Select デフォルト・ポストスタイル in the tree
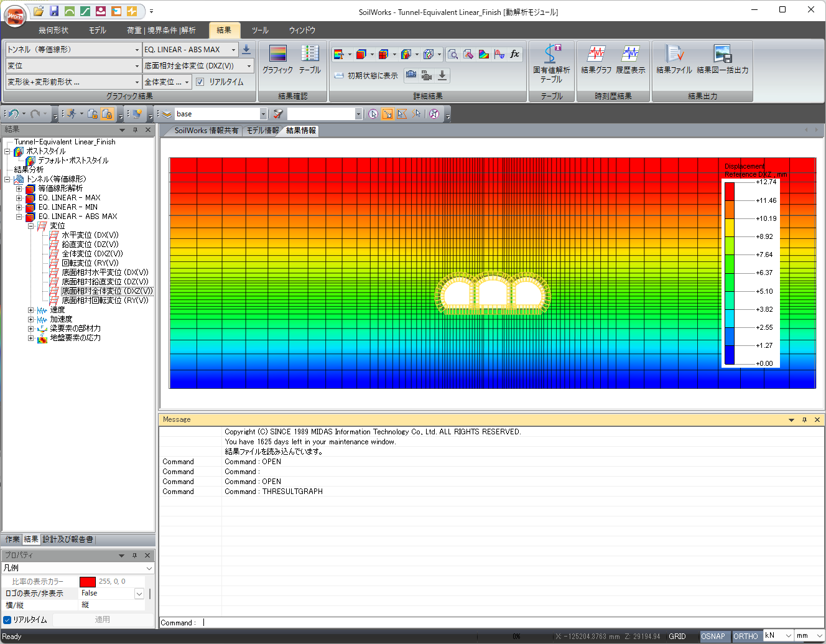 point(73,161)
